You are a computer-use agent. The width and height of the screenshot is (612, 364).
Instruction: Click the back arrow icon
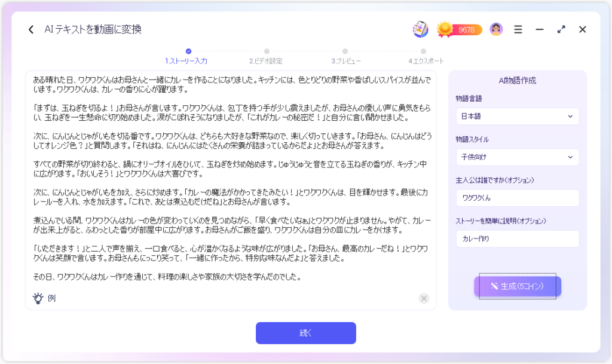[31, 29]
